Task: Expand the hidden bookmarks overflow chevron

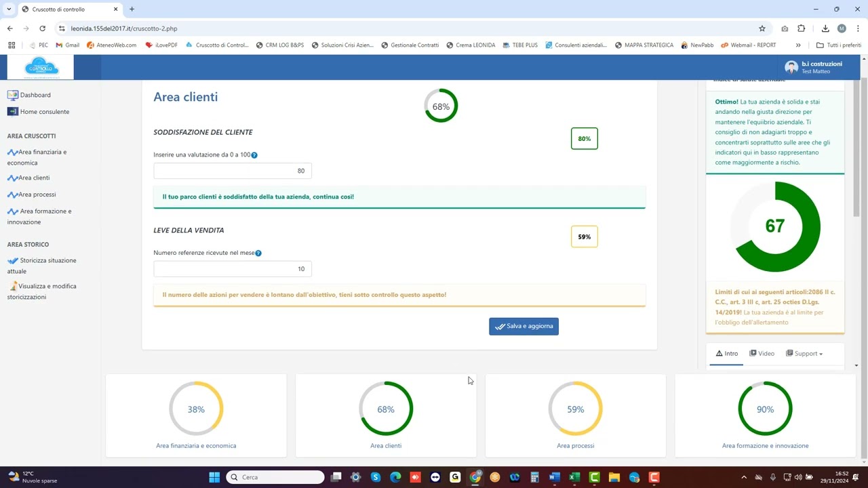Action: [x=798, y=45]
